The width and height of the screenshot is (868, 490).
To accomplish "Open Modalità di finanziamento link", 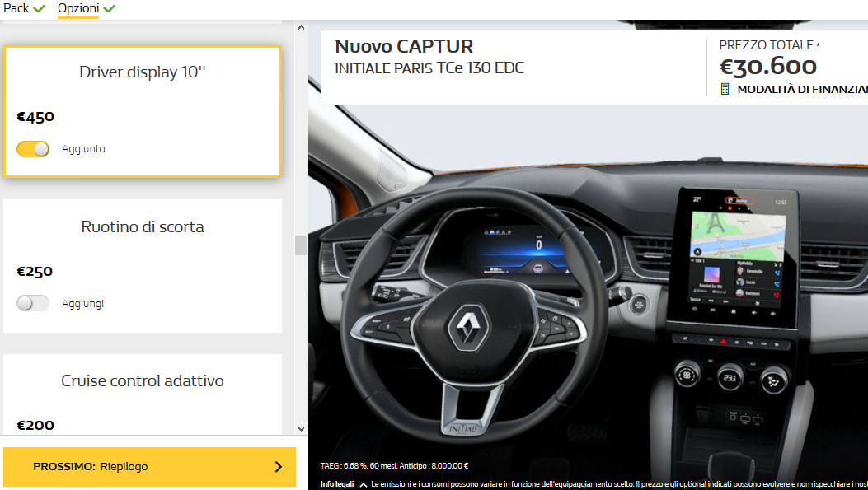I will [x=802, y=89].
